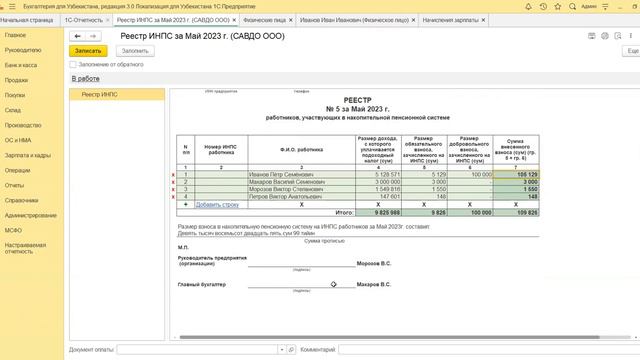Open the history clock icon
This screenshot has height=360, width=640.
pyautogui.click(x=543, y=7)
